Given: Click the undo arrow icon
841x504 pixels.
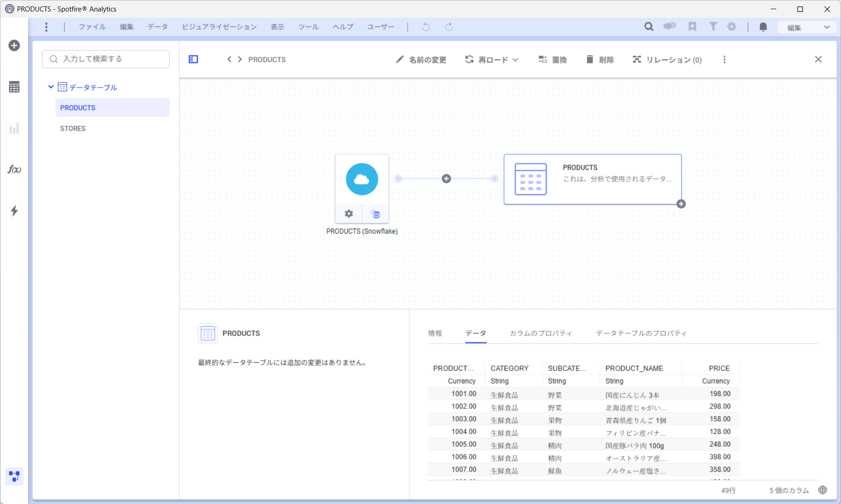Looking at the screenshot, I should coord(426,27).
